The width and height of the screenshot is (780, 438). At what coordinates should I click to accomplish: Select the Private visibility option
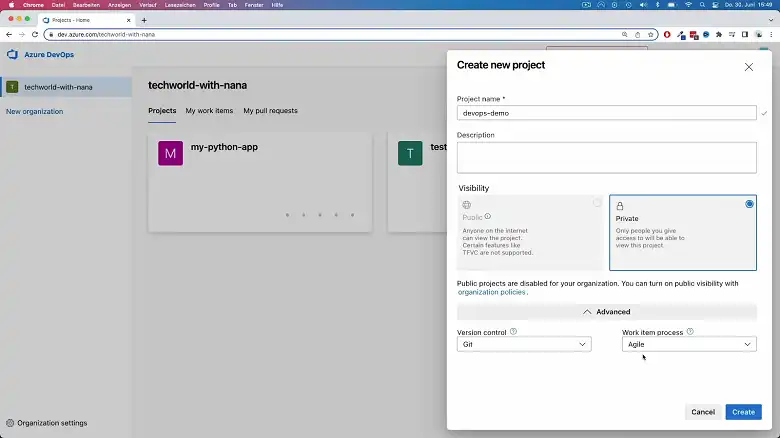682,232
